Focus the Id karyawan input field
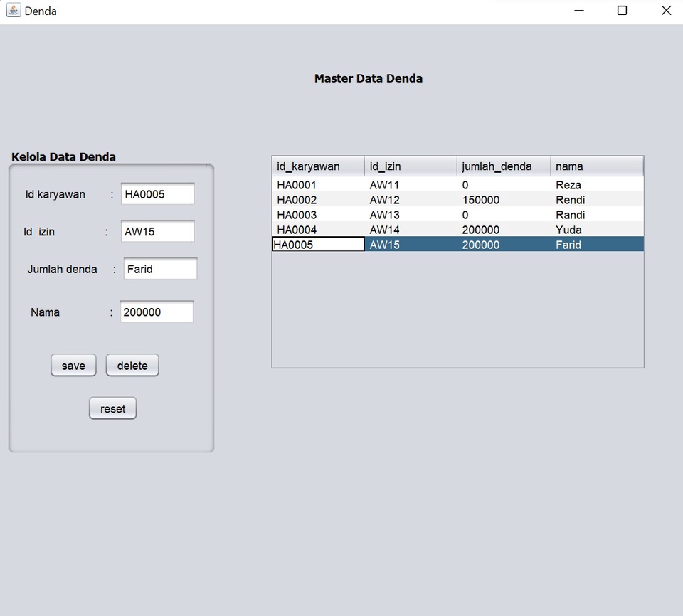683x616 pixels. pos(158,194)
